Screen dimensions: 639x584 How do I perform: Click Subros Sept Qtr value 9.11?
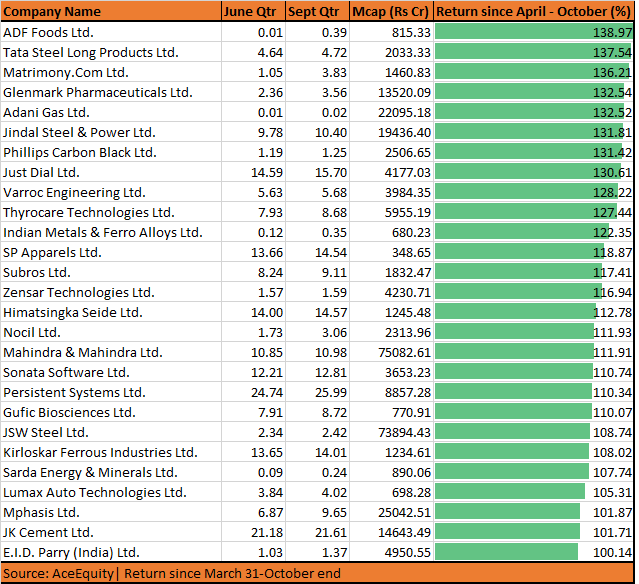pyautogui.click(x=334, y=272)
